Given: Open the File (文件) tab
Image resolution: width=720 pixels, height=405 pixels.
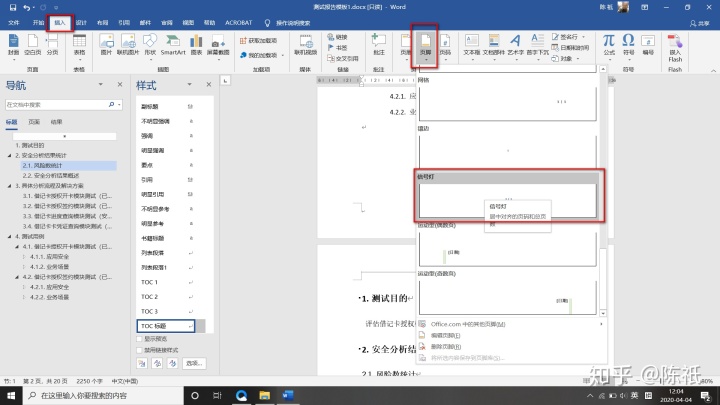Looking at the screenshot, I should pos(14,22).
